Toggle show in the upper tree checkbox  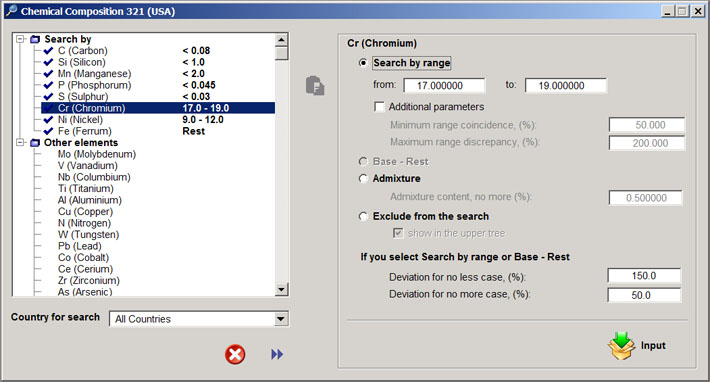pos(398,233)
